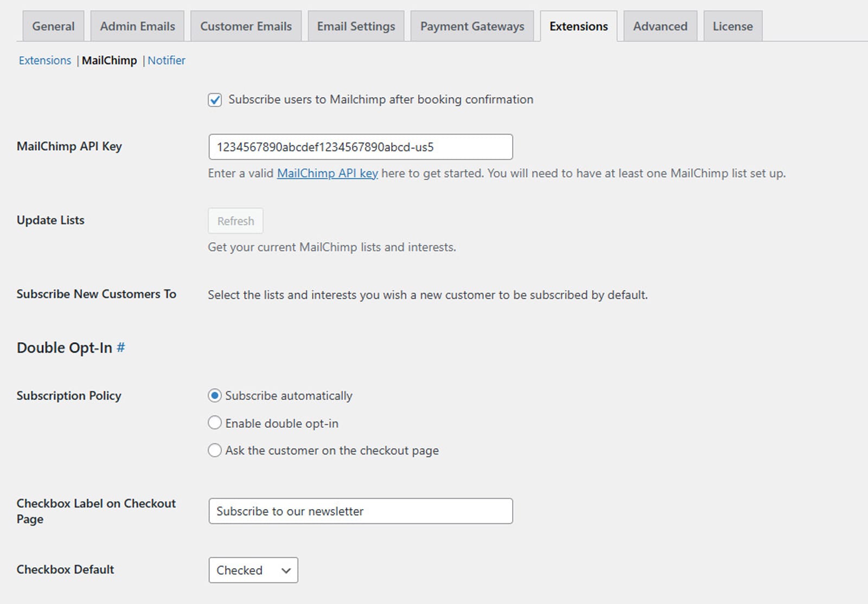The image size is (868, 604).
Task: Open the MailChimp API key help link
Action: (327, 174)
